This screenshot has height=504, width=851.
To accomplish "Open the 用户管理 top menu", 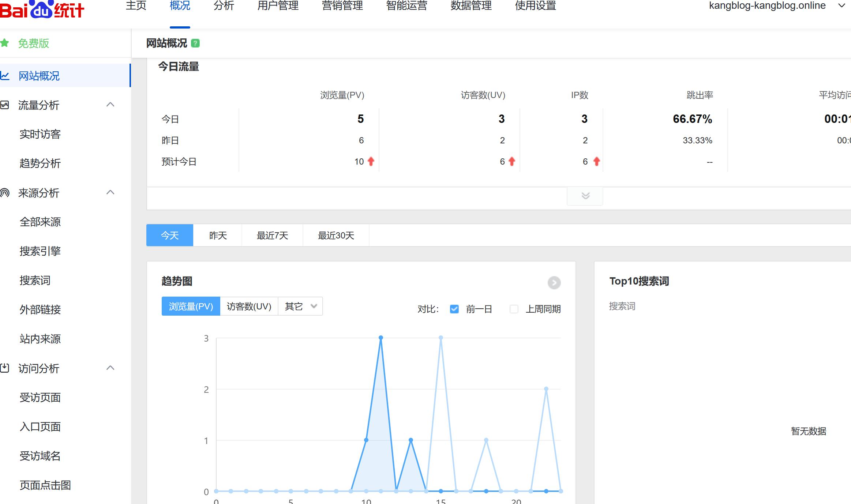I will [x=278, y=6].
